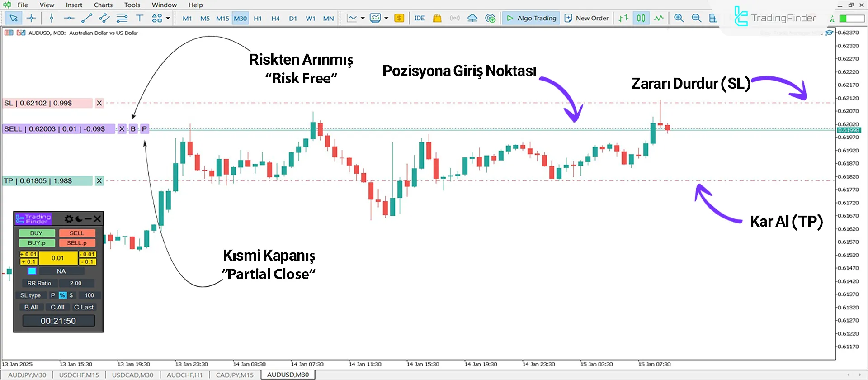
Task: Switch to M1 timeframe
Action: tap(187, 19)
